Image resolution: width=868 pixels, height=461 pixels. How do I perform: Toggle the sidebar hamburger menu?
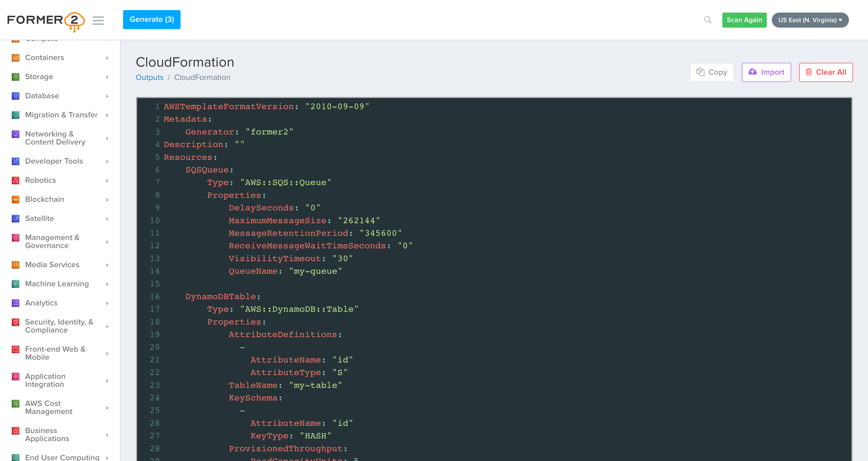(x=98, y=20)
